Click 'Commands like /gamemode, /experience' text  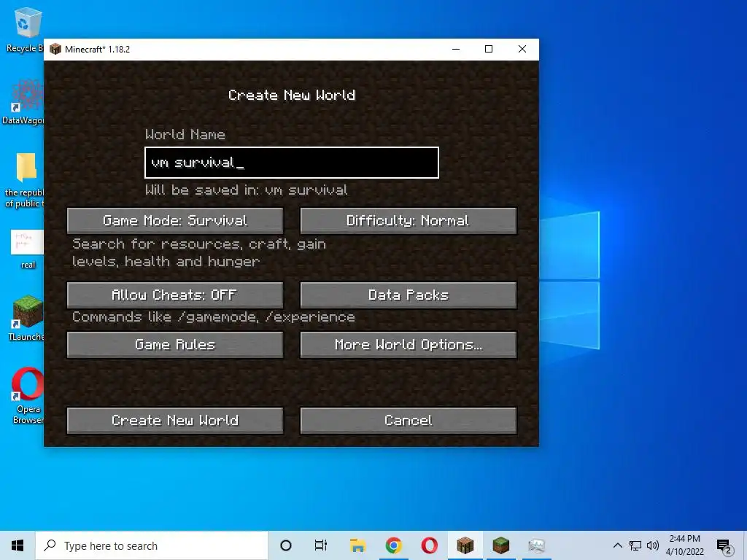[x=214, y=317]
